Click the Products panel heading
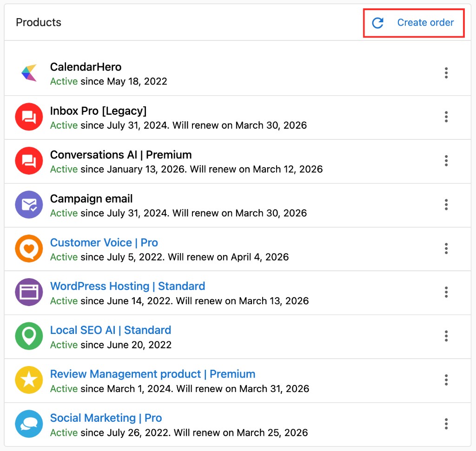The image size is (476, 451). [x=39, y=22]
